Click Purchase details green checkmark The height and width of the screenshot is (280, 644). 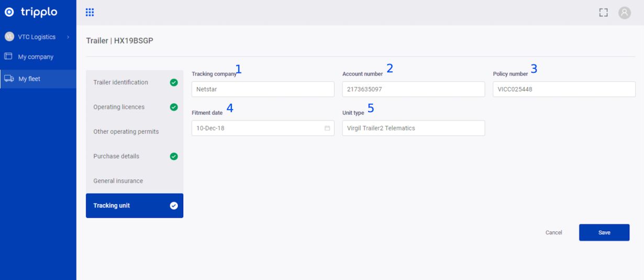[x=174, y=156]
